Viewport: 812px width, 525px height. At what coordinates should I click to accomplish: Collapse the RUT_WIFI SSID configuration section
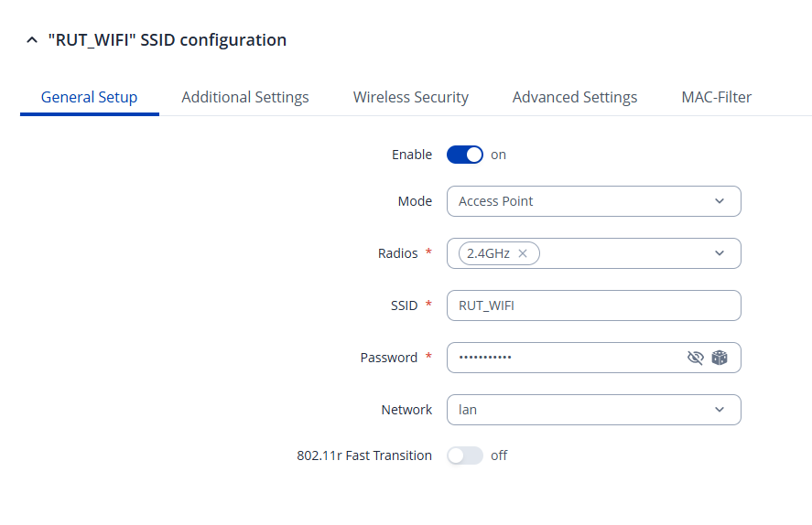32,40
